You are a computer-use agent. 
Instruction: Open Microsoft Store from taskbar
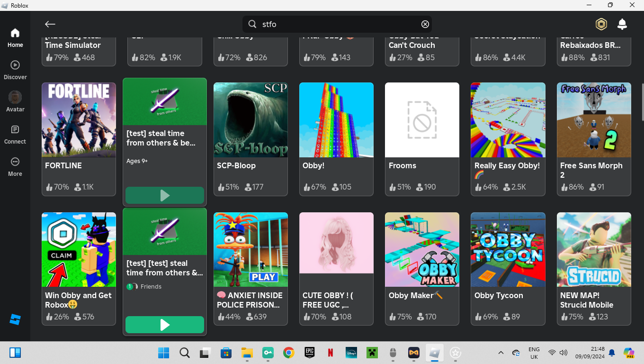point(226,353)
